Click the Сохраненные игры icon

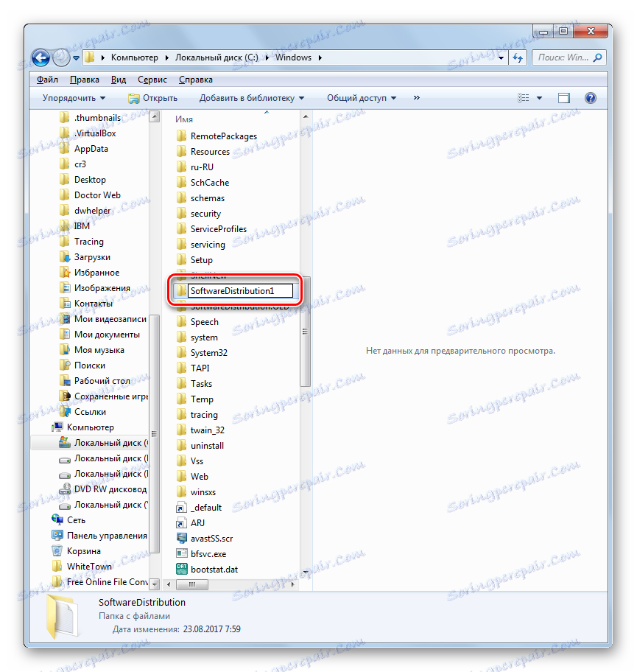click(65, 396)
